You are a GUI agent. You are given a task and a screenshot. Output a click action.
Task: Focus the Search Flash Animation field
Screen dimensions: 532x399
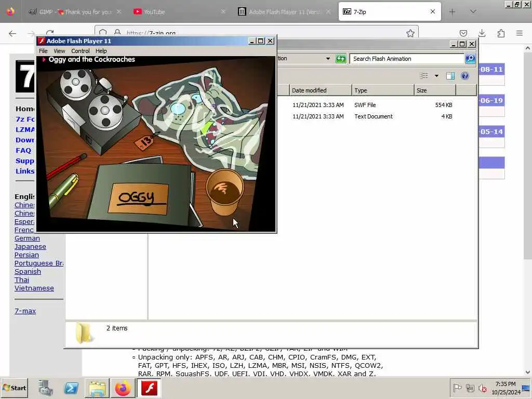[x=407, y=59]
